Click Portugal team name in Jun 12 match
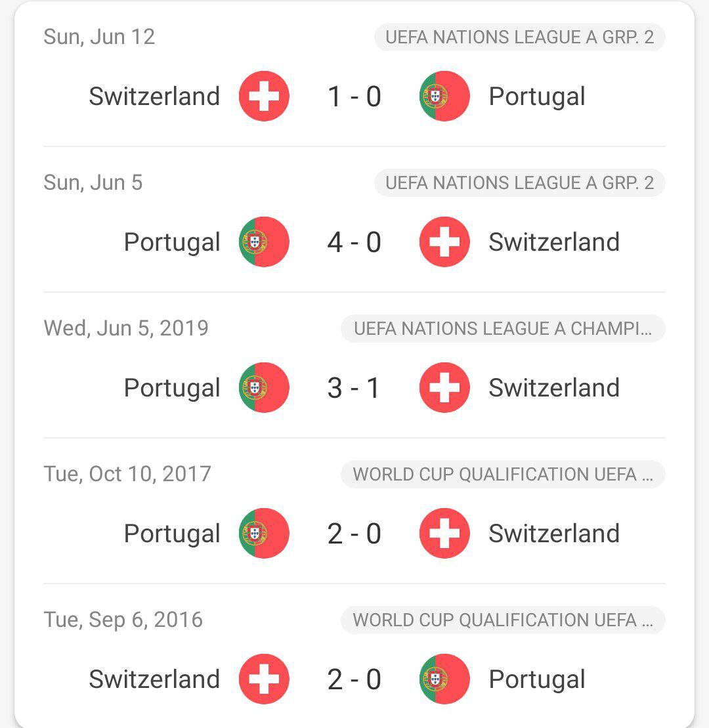The image size is (709, 728). click(x=537, y=96)
